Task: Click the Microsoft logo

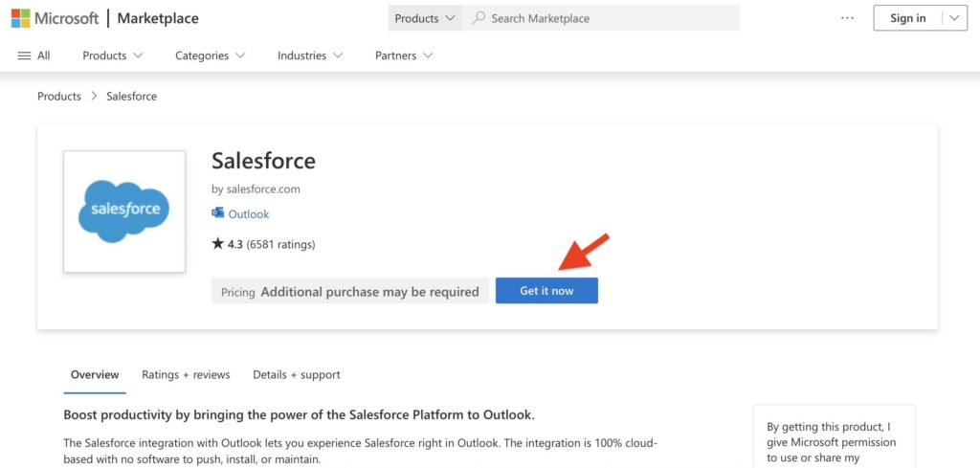Action: [x=55, y=18]
